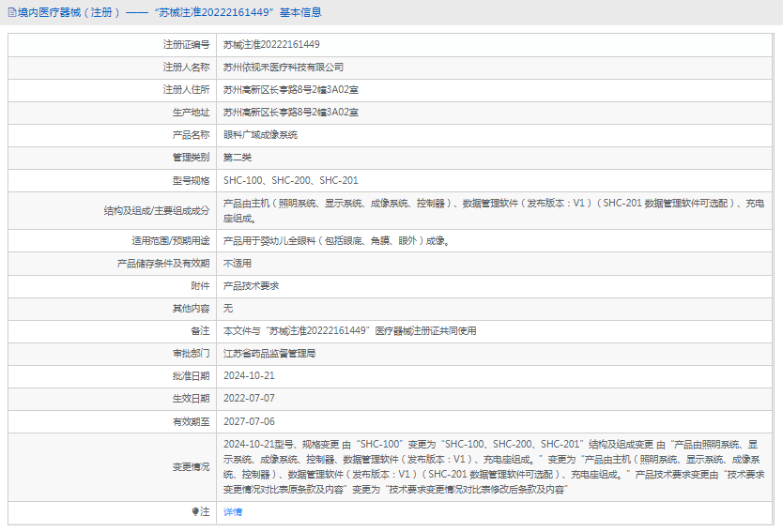Screen dimensions: 783x532
Task: Click registrant name 苏州依视禾医疗科技有限公司
Action: pyautogui.click(x=283, y=68)
